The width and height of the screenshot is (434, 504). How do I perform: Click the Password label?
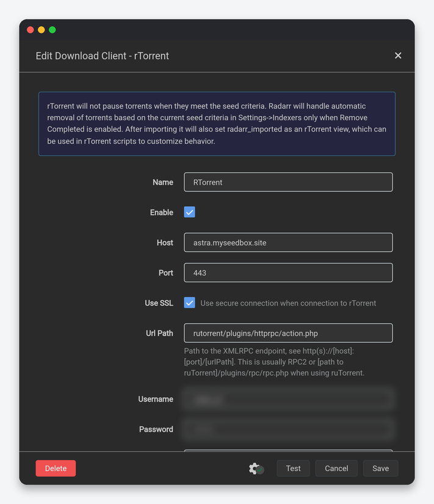tap(156, 430)
